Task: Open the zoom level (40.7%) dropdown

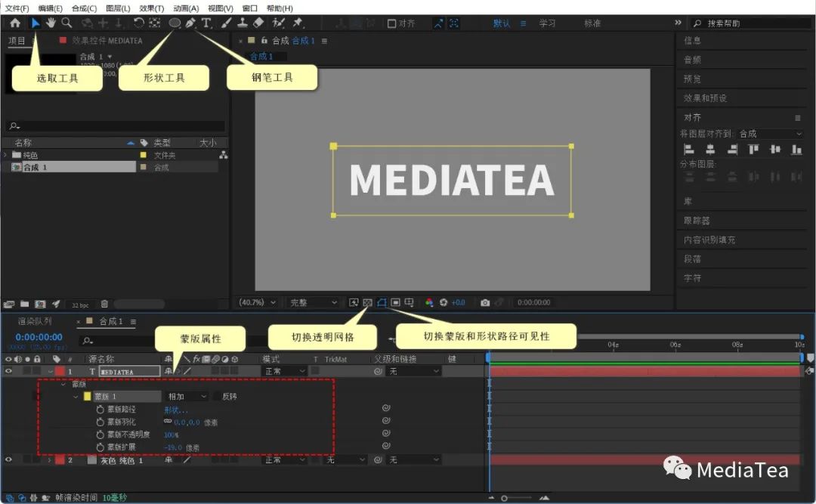Action: [x=257, y=302]
